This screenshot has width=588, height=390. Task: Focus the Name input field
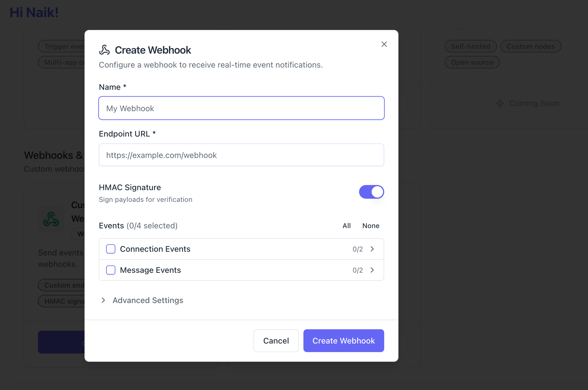241,108
